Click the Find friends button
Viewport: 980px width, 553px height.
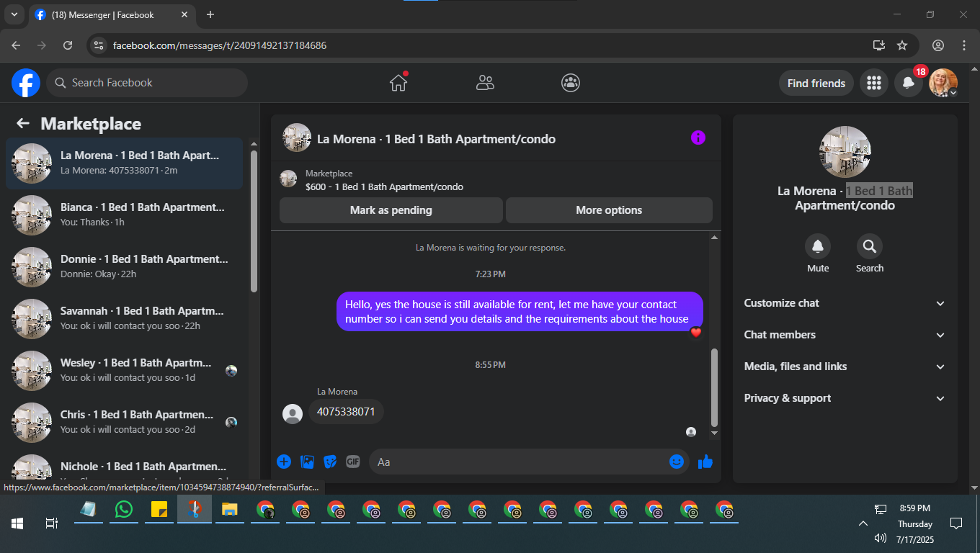816,83
